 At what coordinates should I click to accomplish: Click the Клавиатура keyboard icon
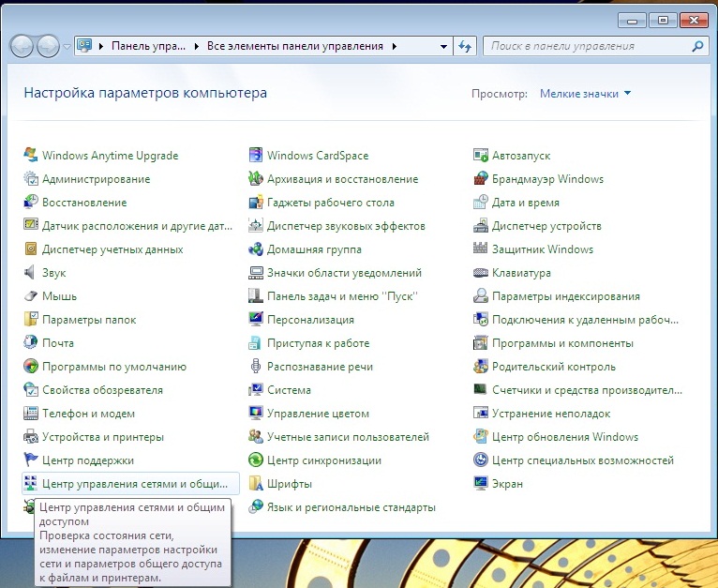481,273
